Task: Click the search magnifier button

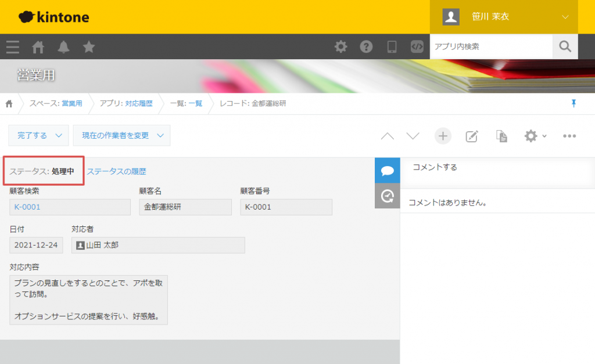Action: [x=565, y=46]
